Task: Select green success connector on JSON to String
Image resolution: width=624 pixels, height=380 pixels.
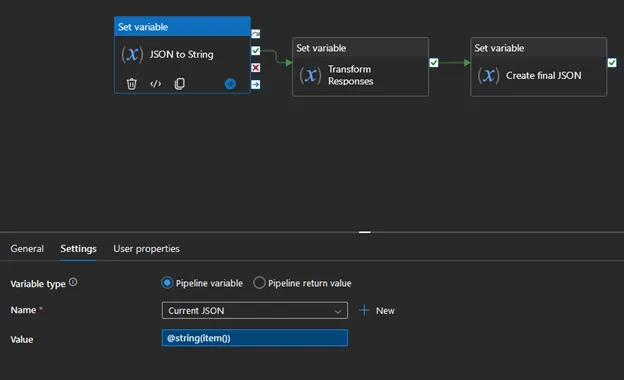Action: point(255,51)
